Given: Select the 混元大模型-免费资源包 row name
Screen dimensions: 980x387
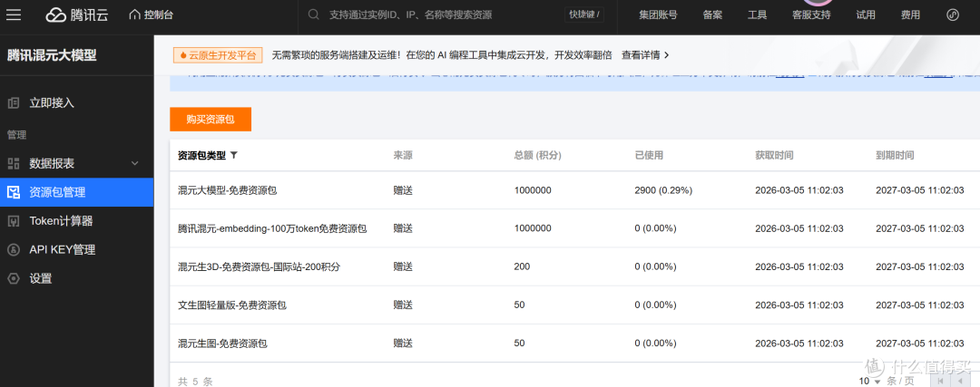Looking at the screenshot, I should [228, 190].
